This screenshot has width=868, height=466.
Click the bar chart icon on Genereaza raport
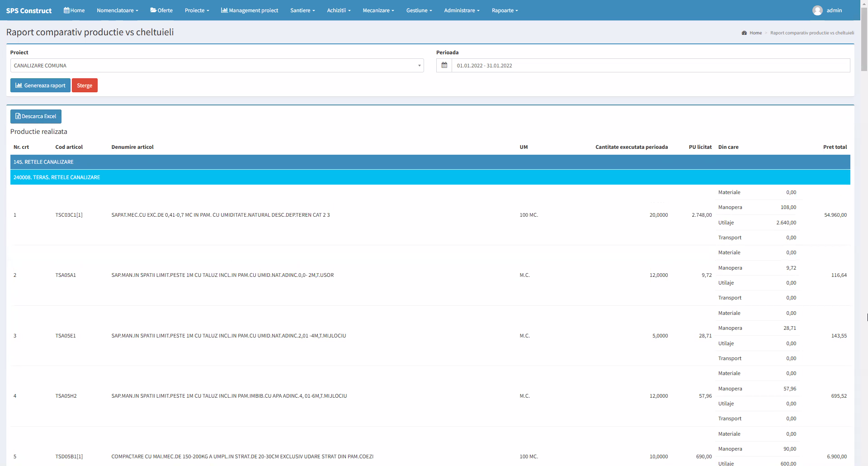tap(19, 86)
